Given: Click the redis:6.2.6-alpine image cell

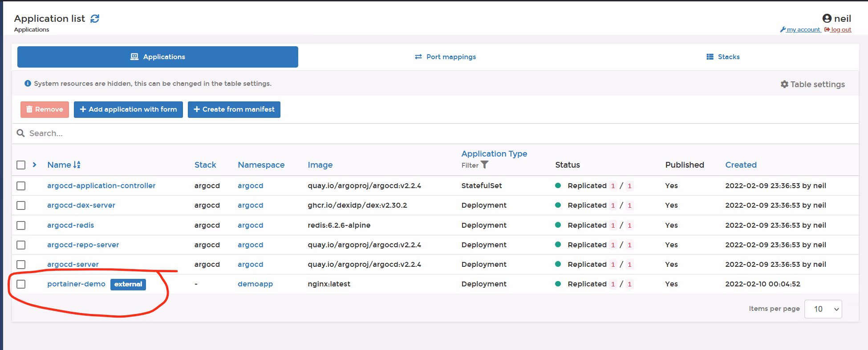Looking at the screenshot, I should click(339, 225).
